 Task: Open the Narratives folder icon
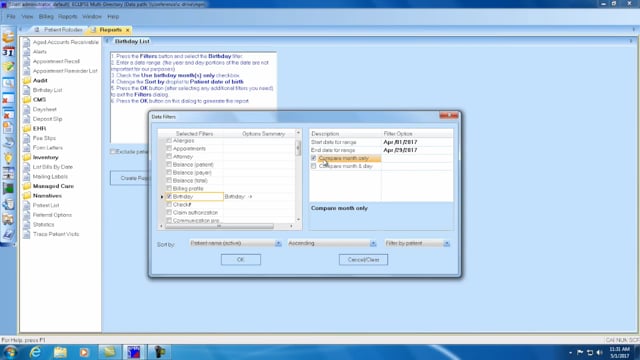click(27, 196)
